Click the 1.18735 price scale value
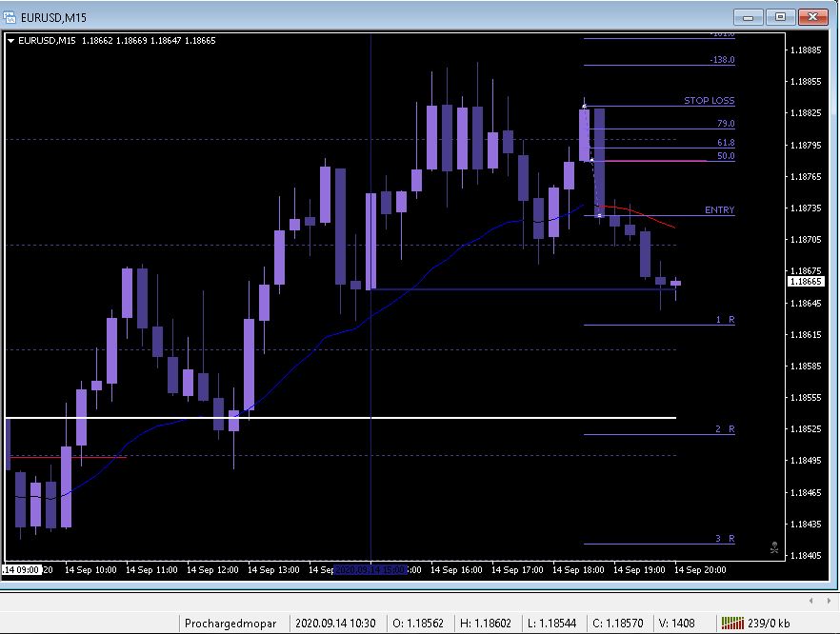This screenshot has height=634, width=840. [x=806, y=208]
